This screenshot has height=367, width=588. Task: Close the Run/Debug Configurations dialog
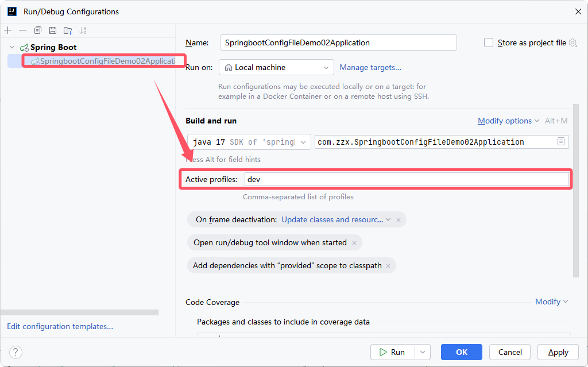tap(578, 11)
